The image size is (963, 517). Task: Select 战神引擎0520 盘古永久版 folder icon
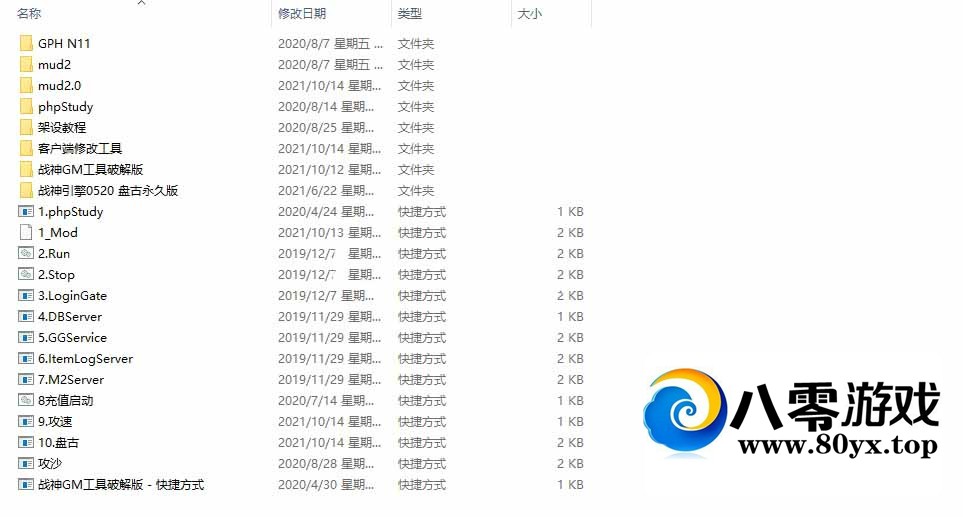(26, 190)
